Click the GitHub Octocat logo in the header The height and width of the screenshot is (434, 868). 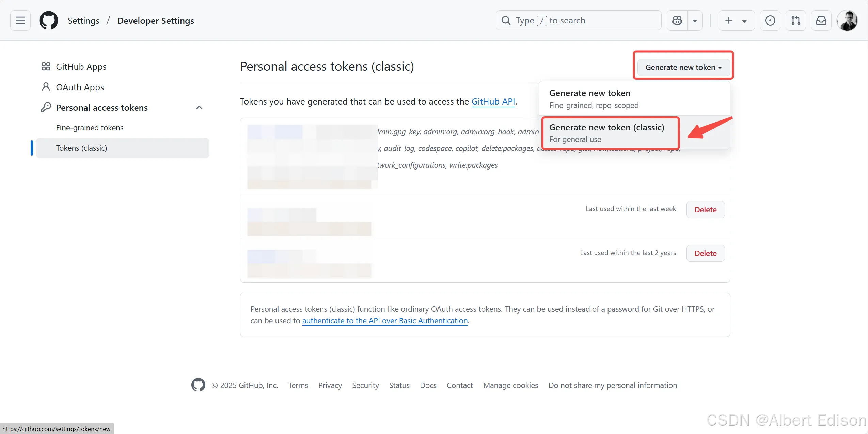pos(49,20)
